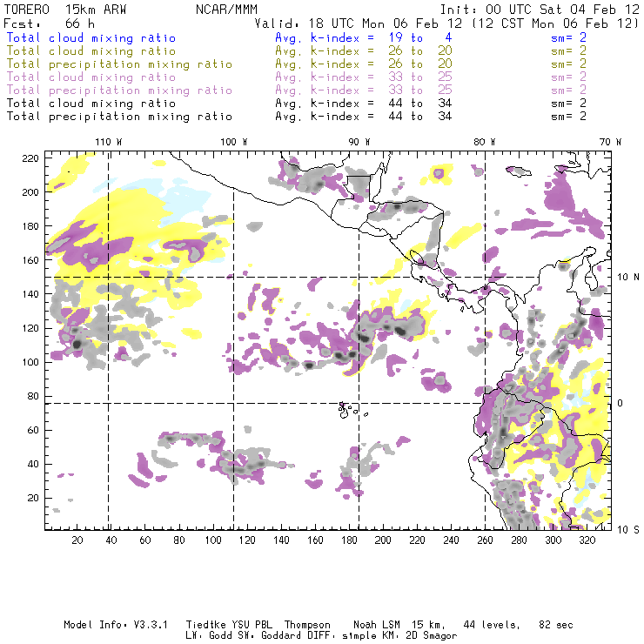Click the Avg. k-index = 19 to 4 text
Image resolution: width=644 pixels, height=644 pixels.
tap(364, 37)
